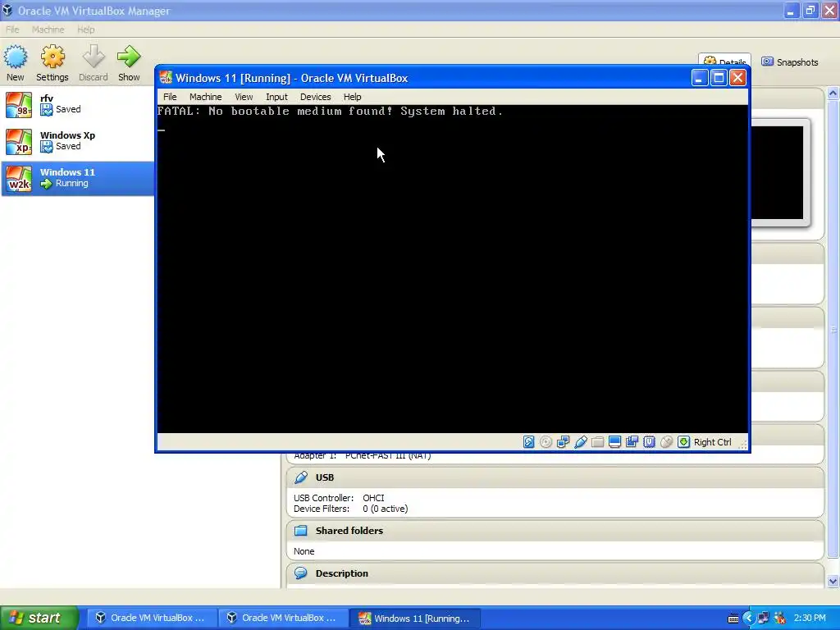
Task: Switch to the Snapshots view
Action: click(790, 62)
